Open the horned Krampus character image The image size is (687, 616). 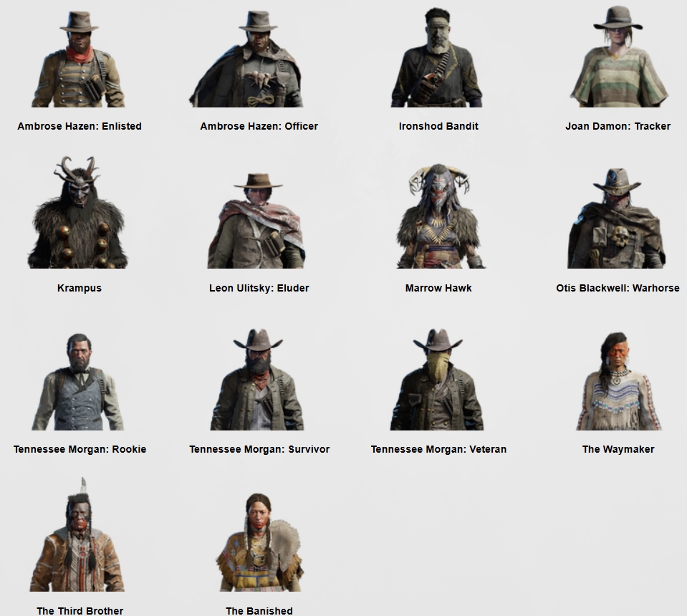pos(79,213)
